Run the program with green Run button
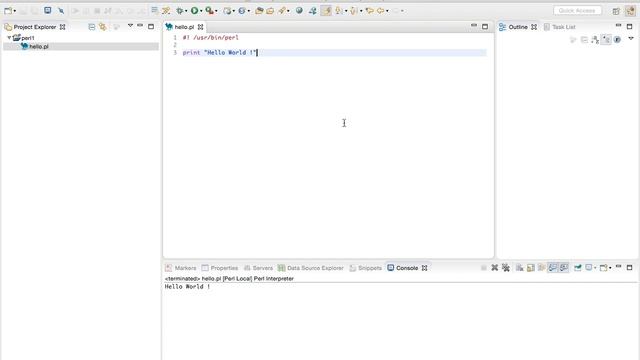Viewport: 640px width, 360px height. 195,11
